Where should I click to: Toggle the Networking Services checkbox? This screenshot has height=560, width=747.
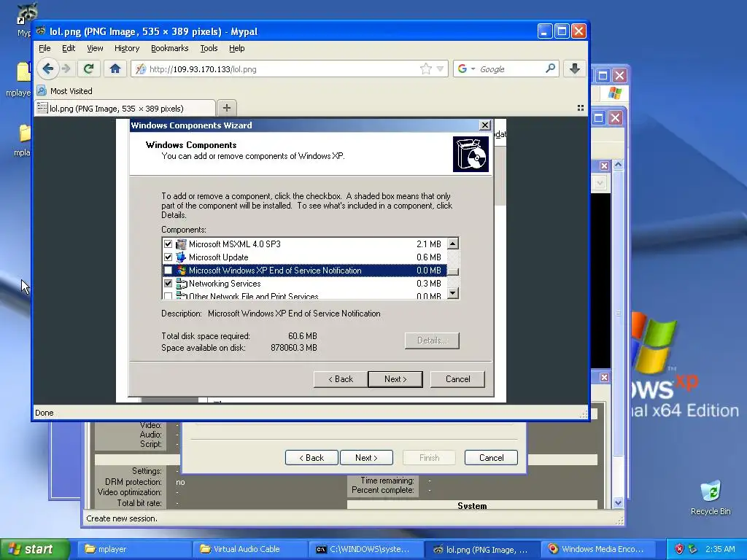pyautogui.click(x=169, y=284)
